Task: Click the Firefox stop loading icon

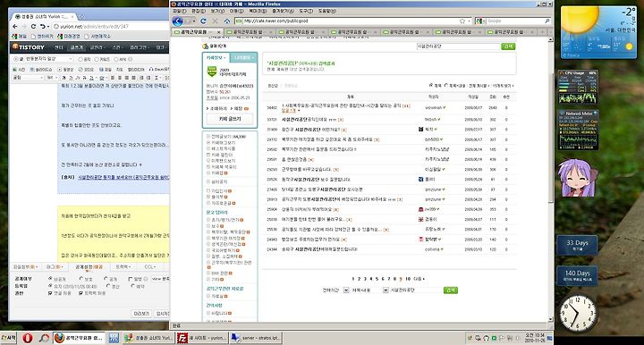Action: pyautogui.click(x=215, y=21)
